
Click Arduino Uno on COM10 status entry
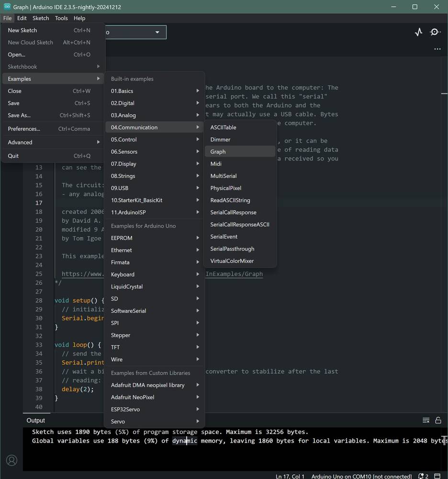pyautogui.click(x=361, y=476)
